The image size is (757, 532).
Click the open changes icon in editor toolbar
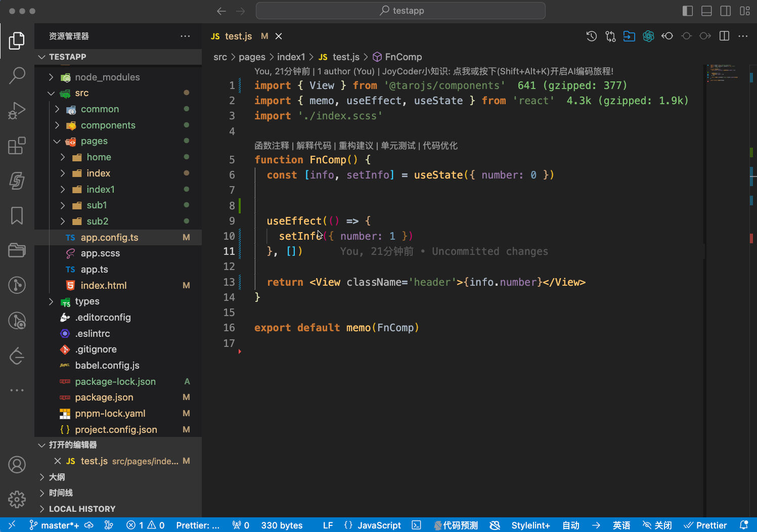click(629, 36)
